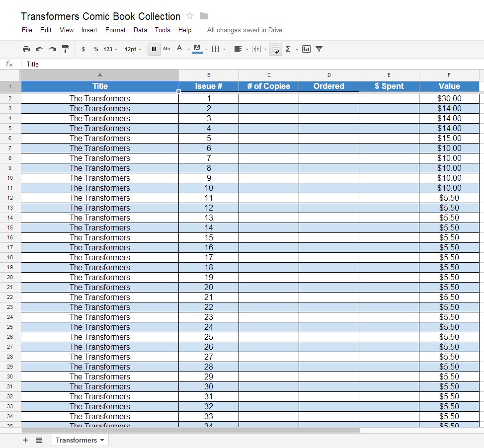The width and height of the screenshot is (484, 448).
Task: Click the horizontal scrollbar at bottom
Action: point(191,431)
